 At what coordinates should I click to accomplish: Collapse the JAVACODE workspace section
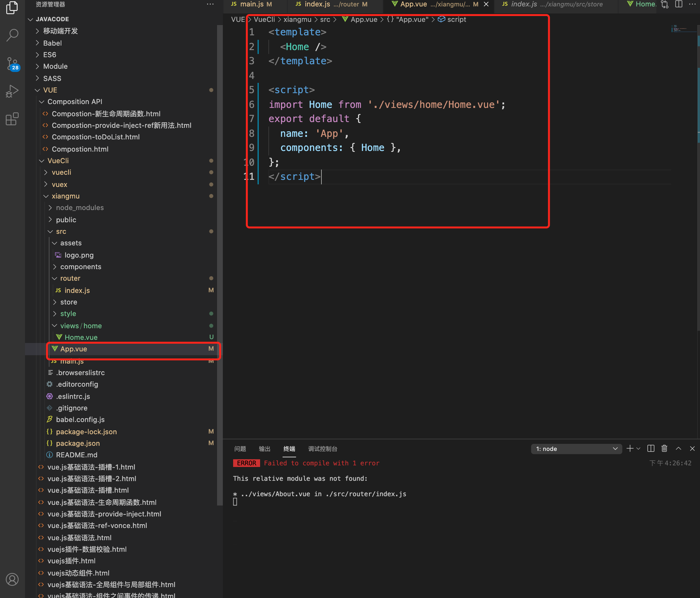[52, 19]
